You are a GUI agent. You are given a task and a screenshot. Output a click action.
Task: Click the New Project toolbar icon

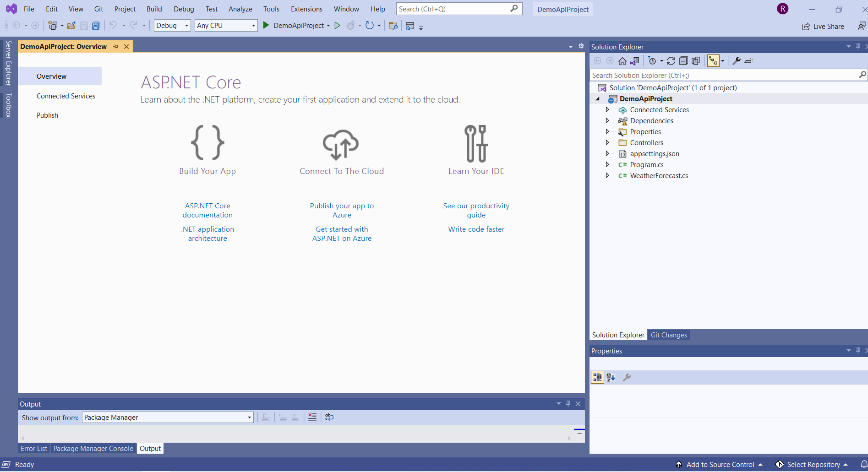coord(53,26)
